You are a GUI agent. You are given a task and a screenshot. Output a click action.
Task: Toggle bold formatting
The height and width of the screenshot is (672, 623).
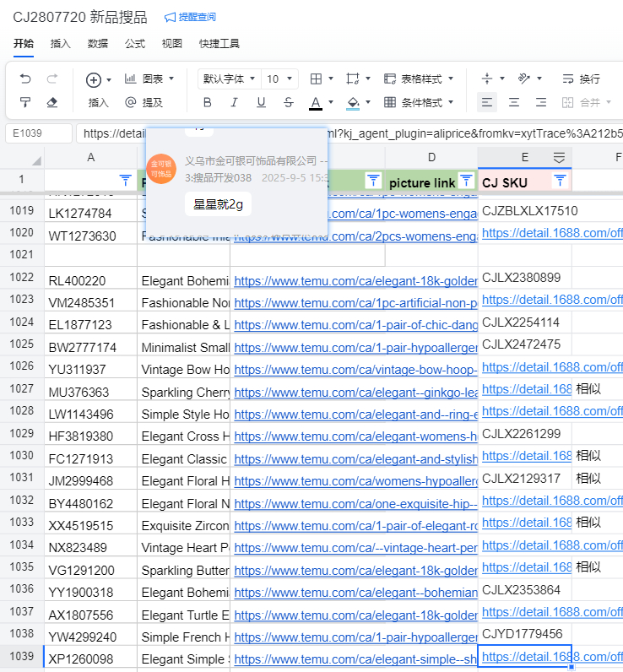pos(208,103)
